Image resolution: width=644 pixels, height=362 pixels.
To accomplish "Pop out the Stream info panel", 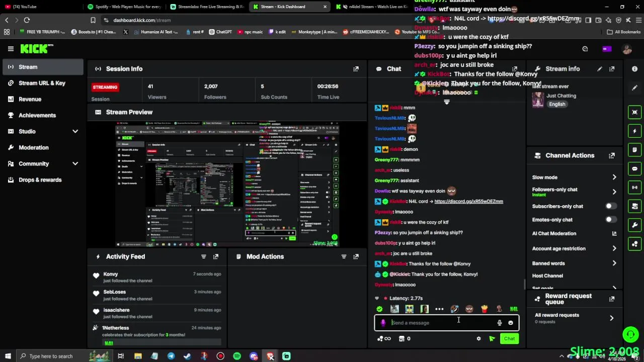I will 612,69.
